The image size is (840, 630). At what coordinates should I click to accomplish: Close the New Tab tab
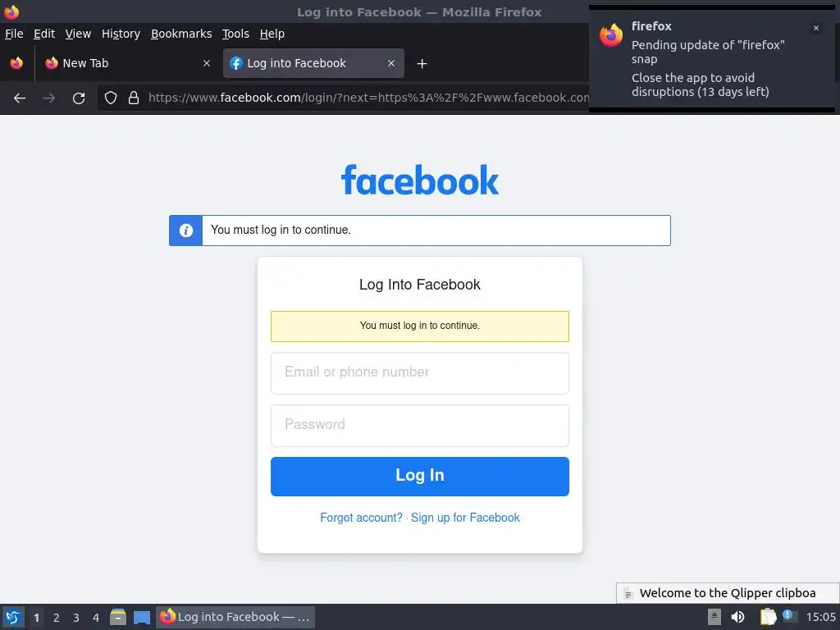pyautogui.click(x=207, y=63)
